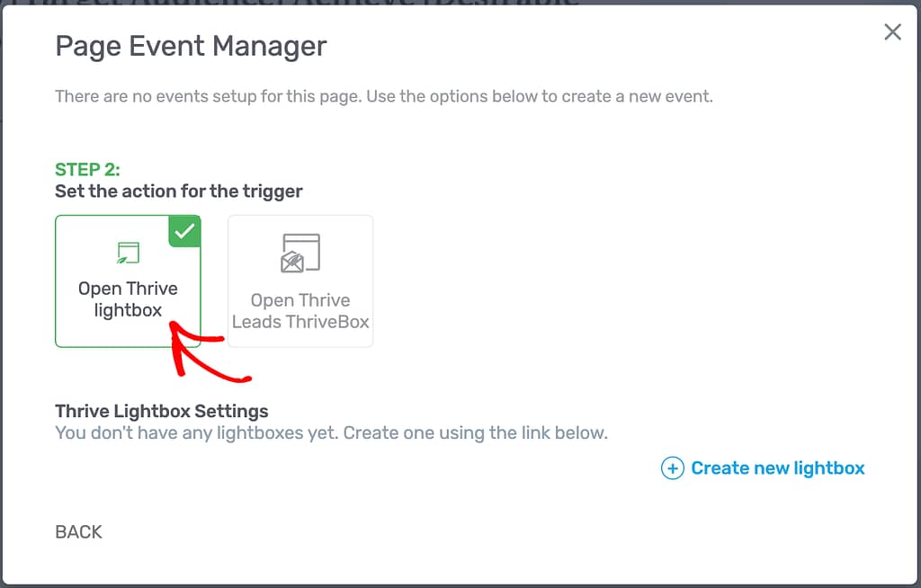Close the Page Event Manager dialog
Image resolution: width=921 pixels, height=588 pixels.
pos(893,31)
